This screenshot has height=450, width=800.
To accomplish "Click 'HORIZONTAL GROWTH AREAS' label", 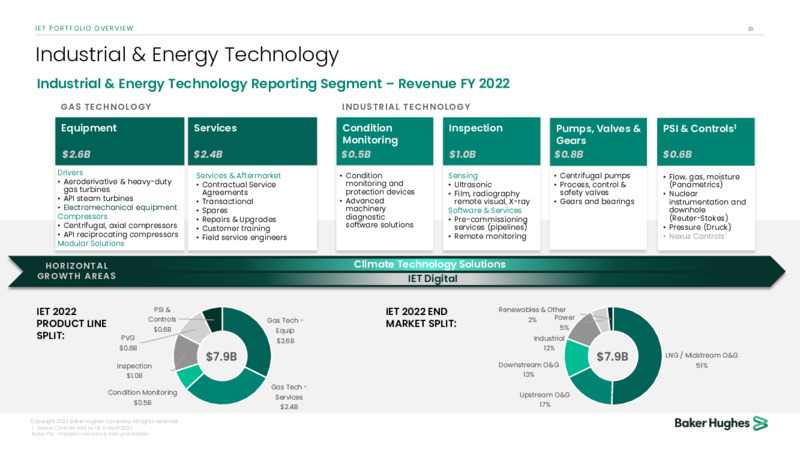I will (x=77, y=271).
